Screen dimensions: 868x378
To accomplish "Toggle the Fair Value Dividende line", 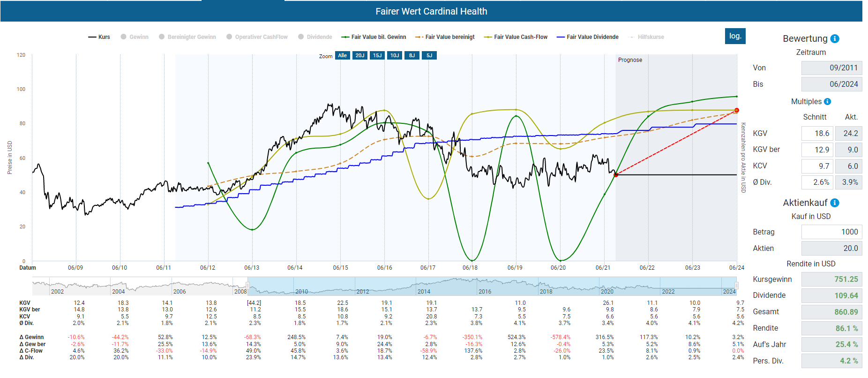I will [x=588, y=37].
